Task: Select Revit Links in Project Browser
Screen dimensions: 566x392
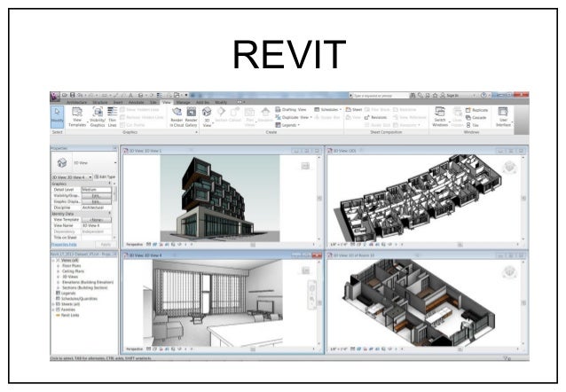Action: coord(70,315)
